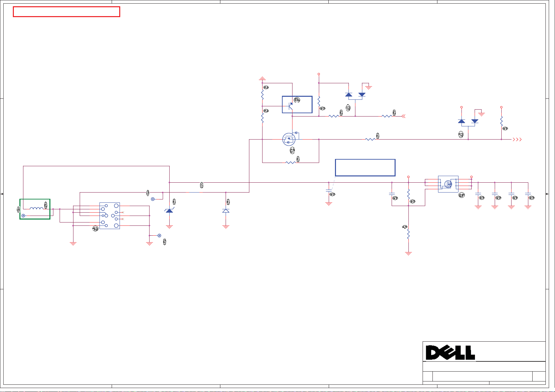Select the empty red-bordered title box

66,12
